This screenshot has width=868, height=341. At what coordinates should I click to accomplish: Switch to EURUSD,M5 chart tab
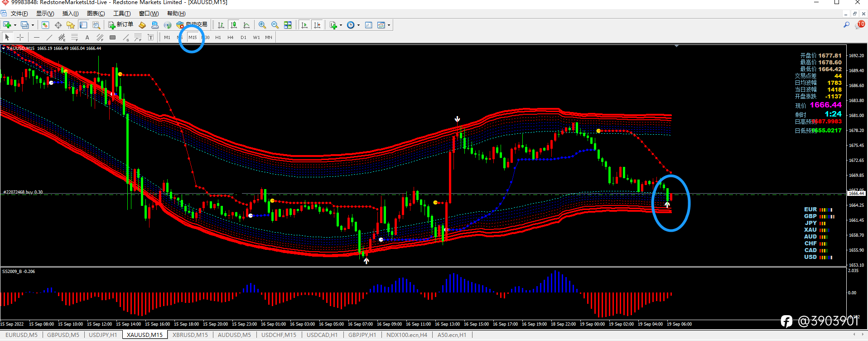(x=21, y=335)
